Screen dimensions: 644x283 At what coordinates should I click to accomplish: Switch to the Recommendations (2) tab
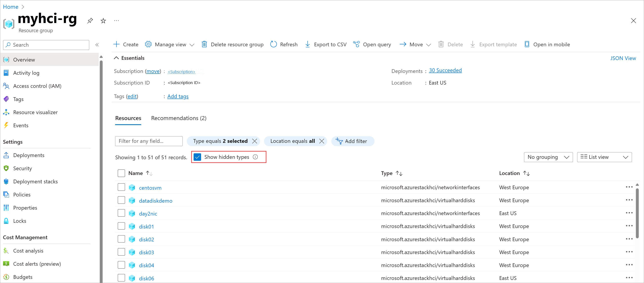(179, 118)
